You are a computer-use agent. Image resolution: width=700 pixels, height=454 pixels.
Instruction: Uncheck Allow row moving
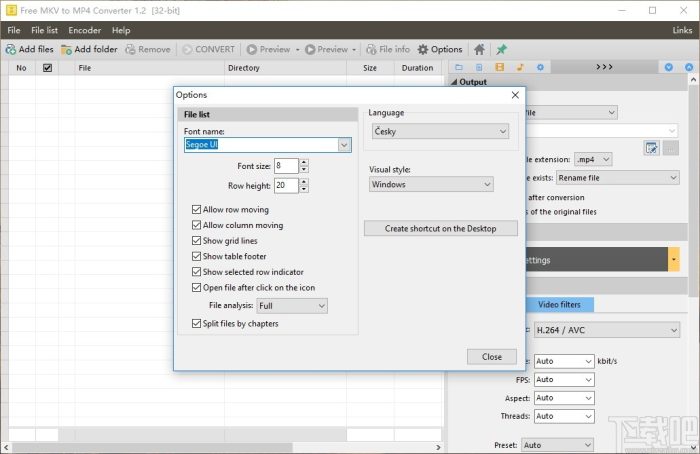coord(196,209)
